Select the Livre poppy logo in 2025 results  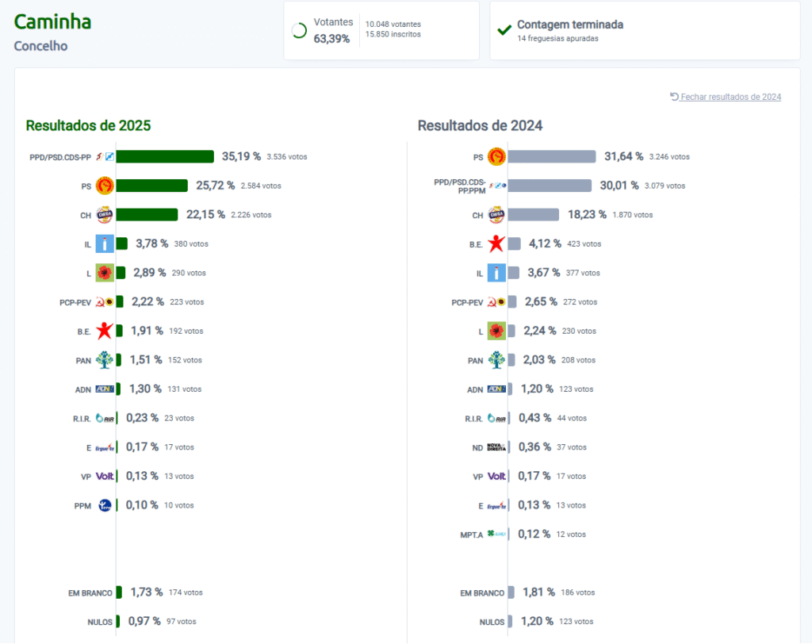click(105, 273)
